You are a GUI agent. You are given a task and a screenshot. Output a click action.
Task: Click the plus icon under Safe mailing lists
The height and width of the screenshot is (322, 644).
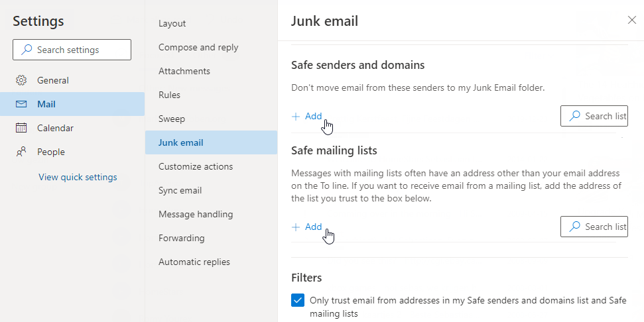click(x=296, y=227)
